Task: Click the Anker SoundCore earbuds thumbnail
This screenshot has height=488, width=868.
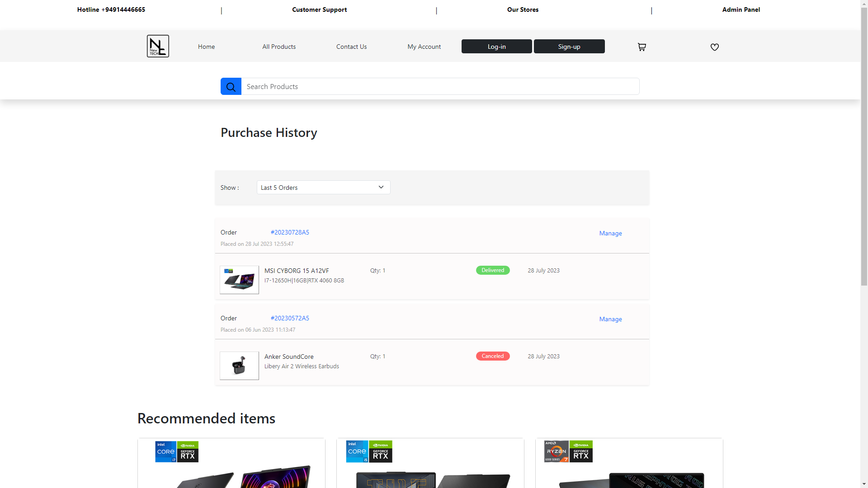Action: (x=239, y=366)
